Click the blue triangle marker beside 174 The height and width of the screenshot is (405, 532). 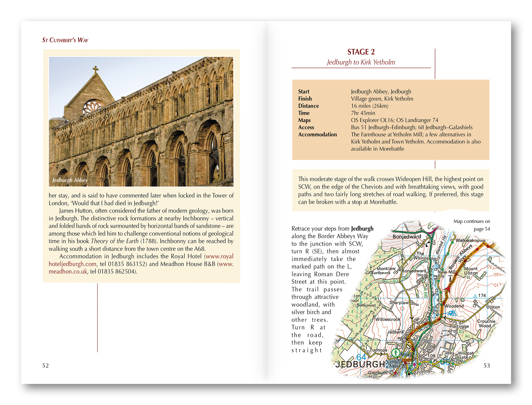tap(475, 296)
